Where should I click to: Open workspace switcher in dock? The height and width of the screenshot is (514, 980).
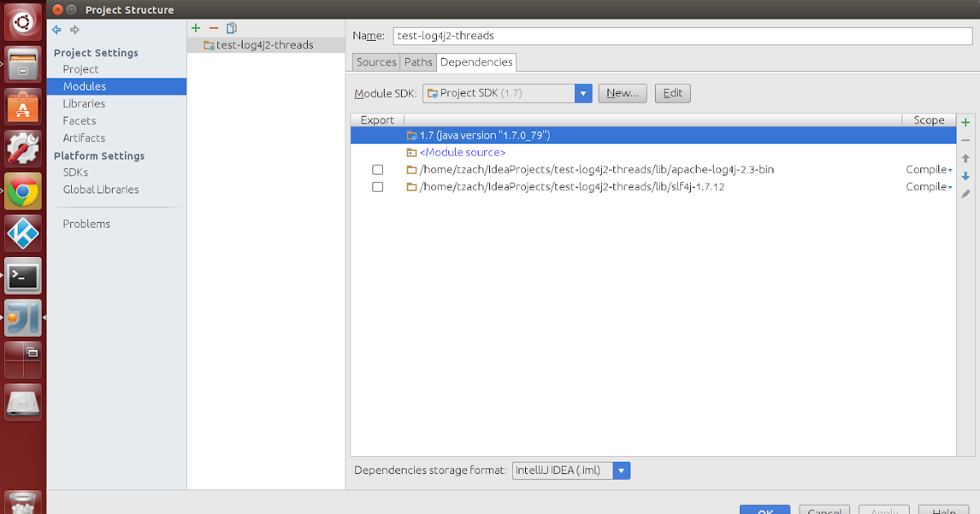(23, 361)
